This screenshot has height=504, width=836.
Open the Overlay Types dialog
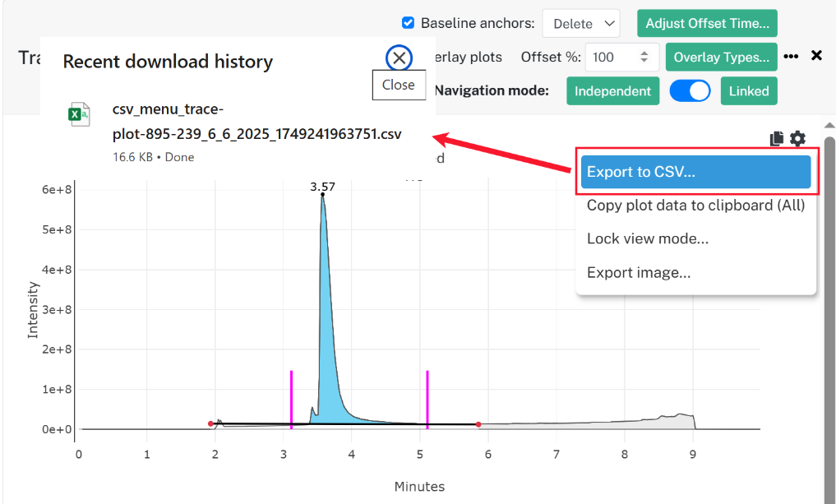722,57
